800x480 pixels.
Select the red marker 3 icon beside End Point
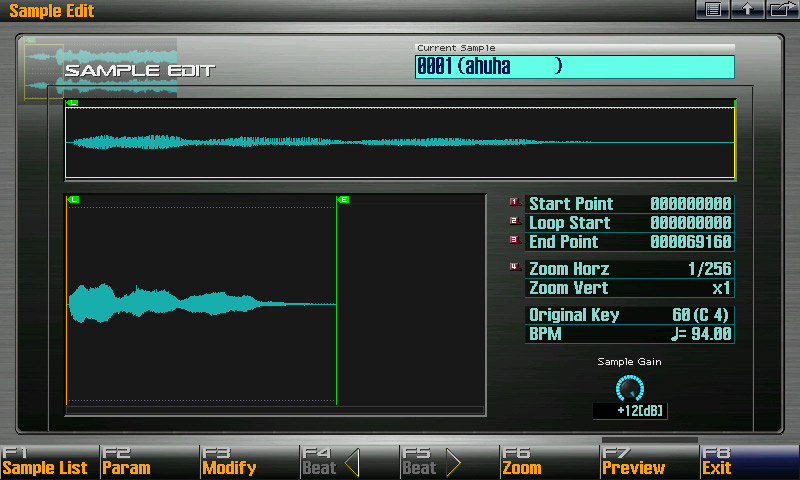[x=515, y=240]
